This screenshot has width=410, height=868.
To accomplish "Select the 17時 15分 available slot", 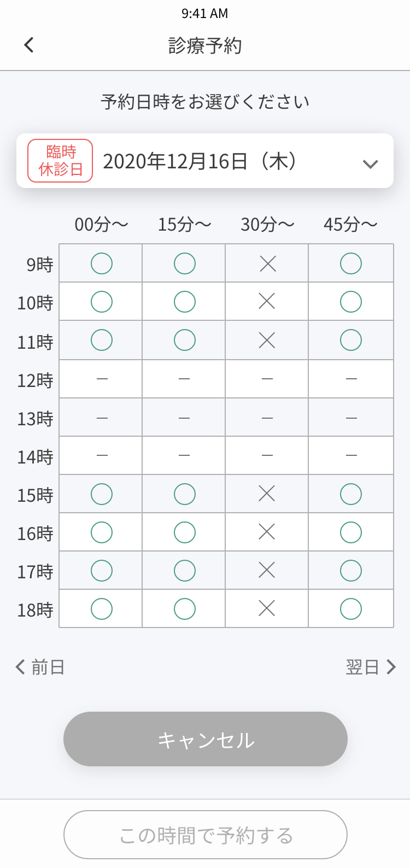I will pos(185,571).
